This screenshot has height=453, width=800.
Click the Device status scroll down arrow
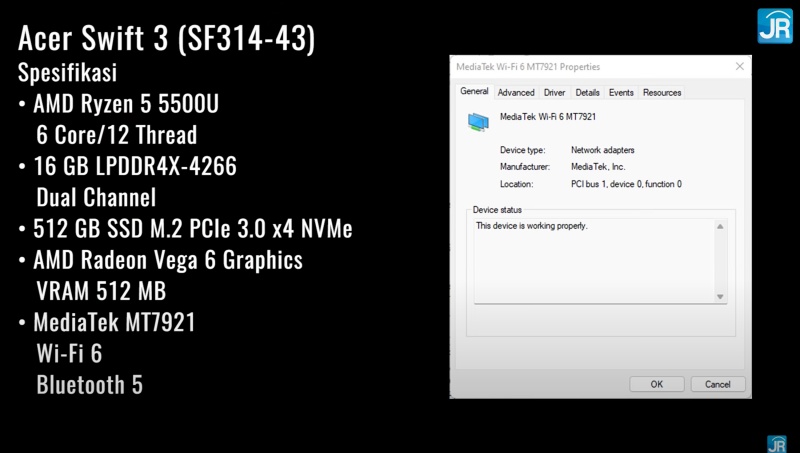720,297
